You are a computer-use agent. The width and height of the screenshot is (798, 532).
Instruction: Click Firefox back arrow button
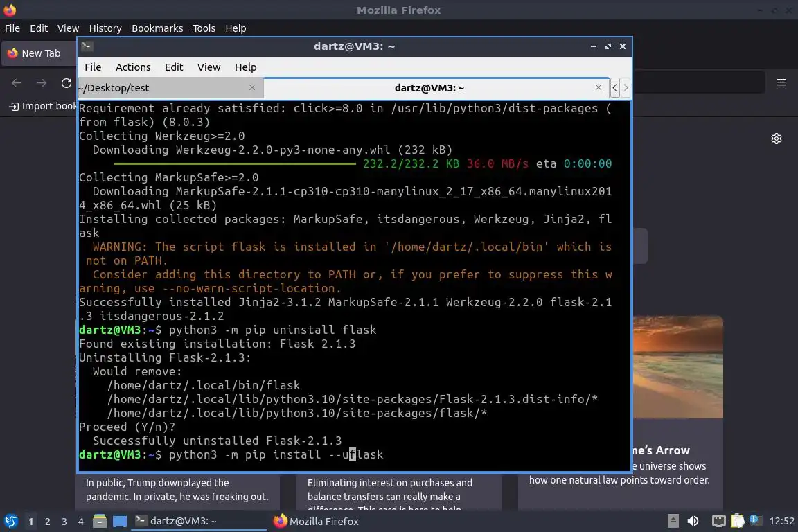click(17, 83)
